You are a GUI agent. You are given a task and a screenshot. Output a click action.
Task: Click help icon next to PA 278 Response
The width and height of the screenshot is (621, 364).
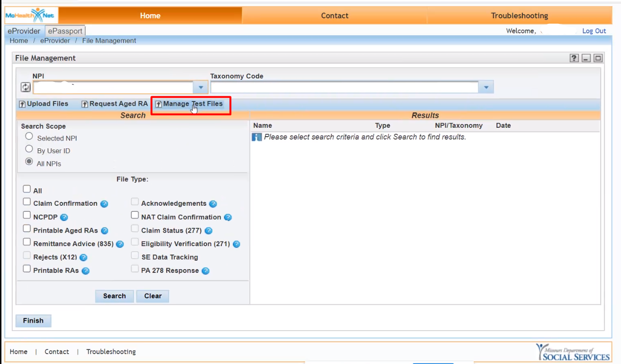click(205, 271)
